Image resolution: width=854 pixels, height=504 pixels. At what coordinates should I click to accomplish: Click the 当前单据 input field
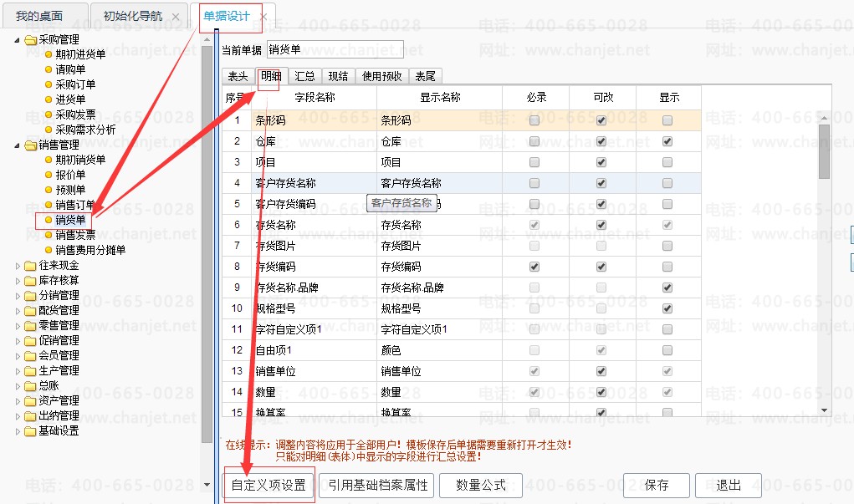(x=335, y=49)
